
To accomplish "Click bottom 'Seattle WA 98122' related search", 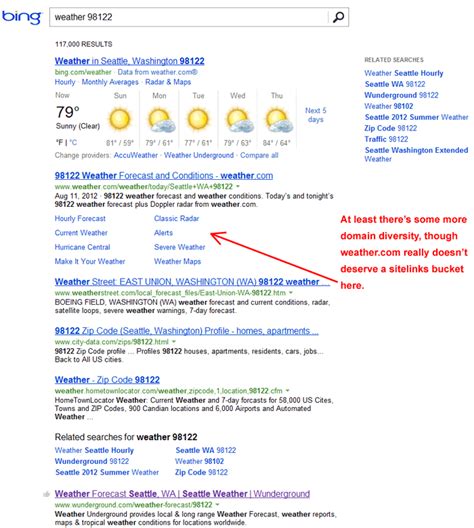I will [206, 450].
